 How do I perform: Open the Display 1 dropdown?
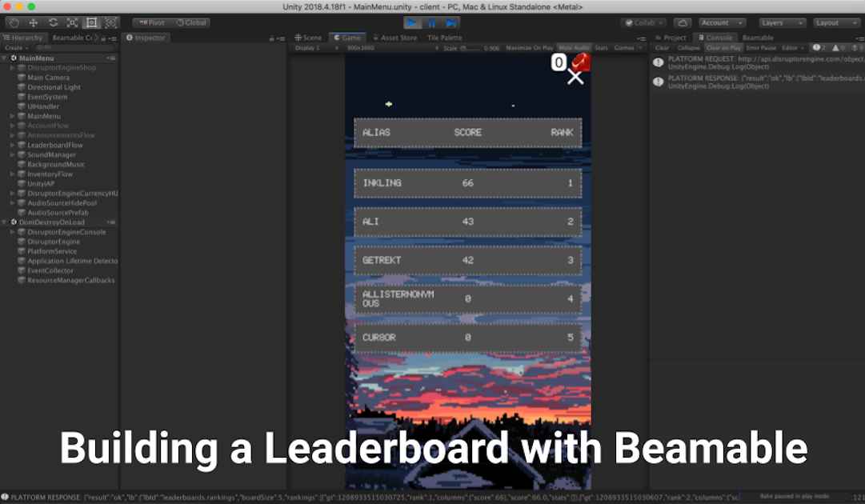[317, 48]
